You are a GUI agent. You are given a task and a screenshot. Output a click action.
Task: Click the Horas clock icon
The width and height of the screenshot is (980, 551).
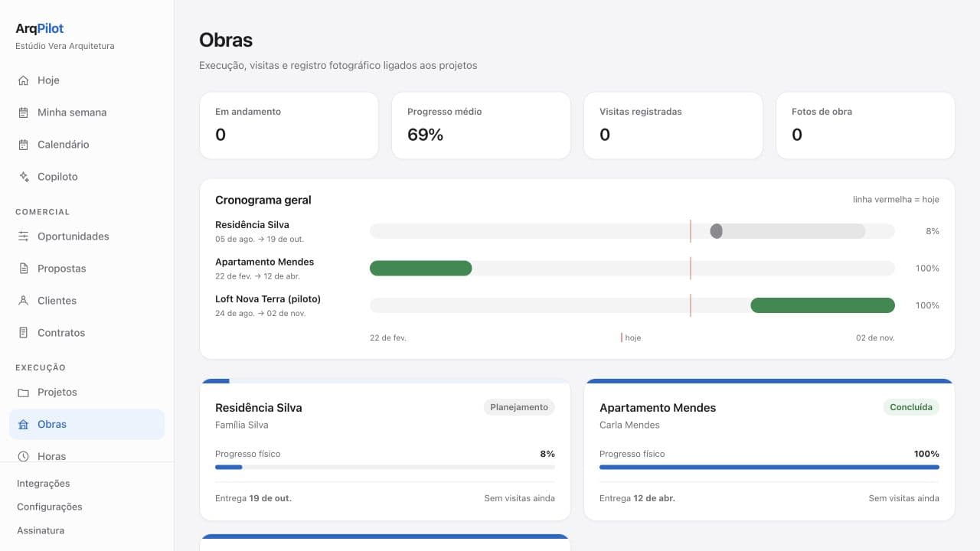click(x=23, y=456)
